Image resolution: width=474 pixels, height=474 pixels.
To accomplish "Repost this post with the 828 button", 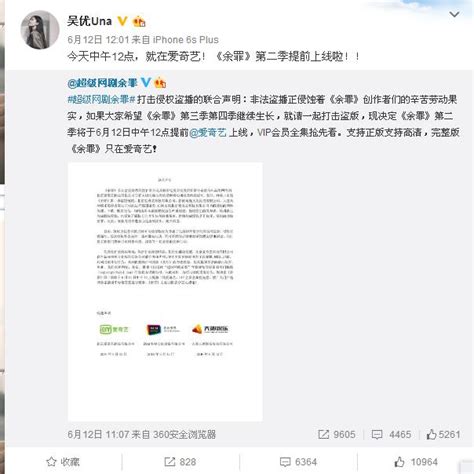I will click(x=180, y=462).
